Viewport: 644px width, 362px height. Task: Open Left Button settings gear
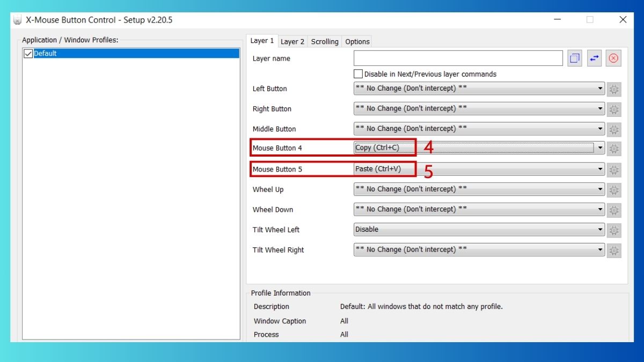(614, 88)
